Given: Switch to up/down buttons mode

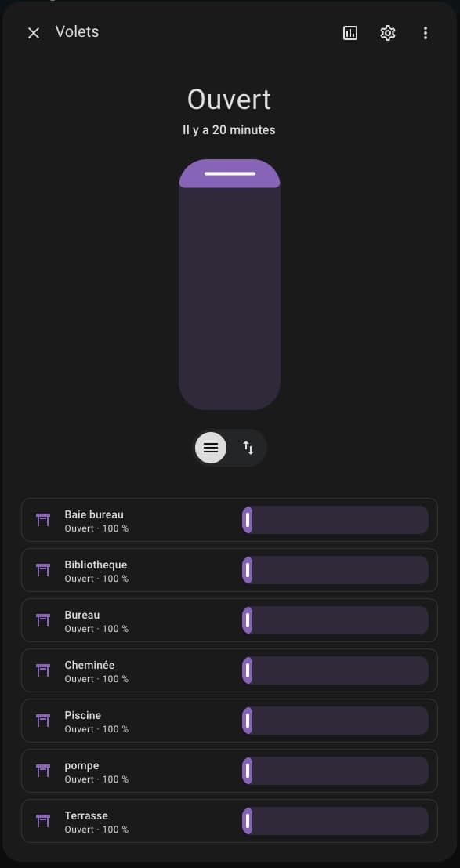Looking at the screenshot, I should pos(248,448).
